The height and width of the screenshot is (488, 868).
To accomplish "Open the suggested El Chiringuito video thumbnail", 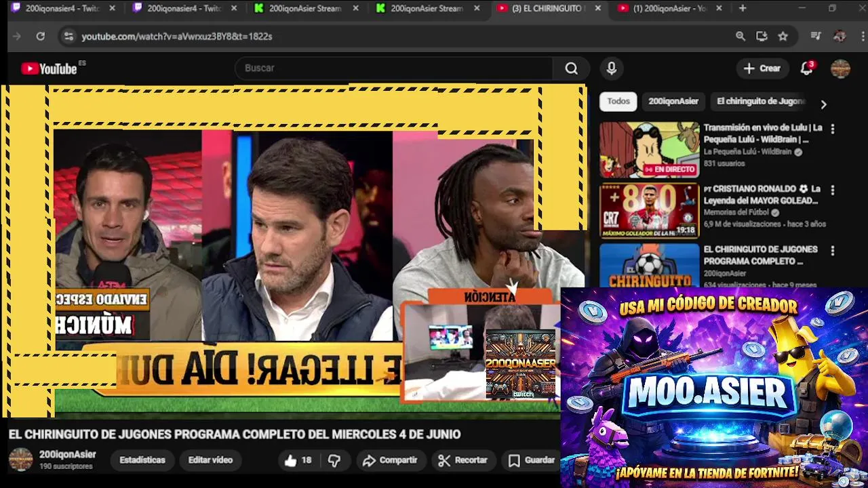I will (x=649, y=266).
